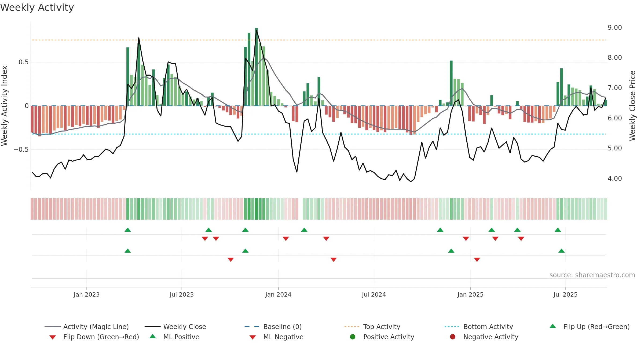Hide the Baseline (0) series via legend
The image size is (644, 362).
273,327
